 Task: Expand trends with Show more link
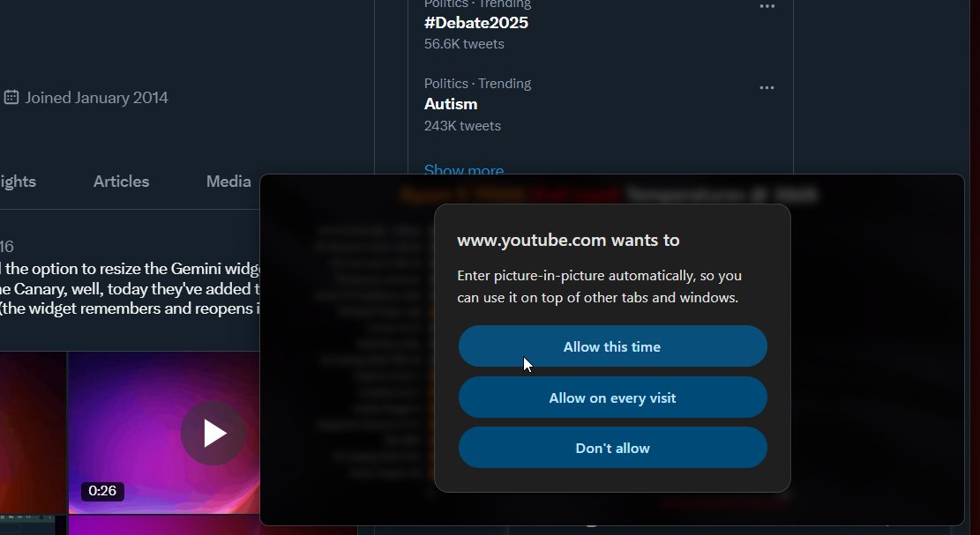[x=464, y=170]
